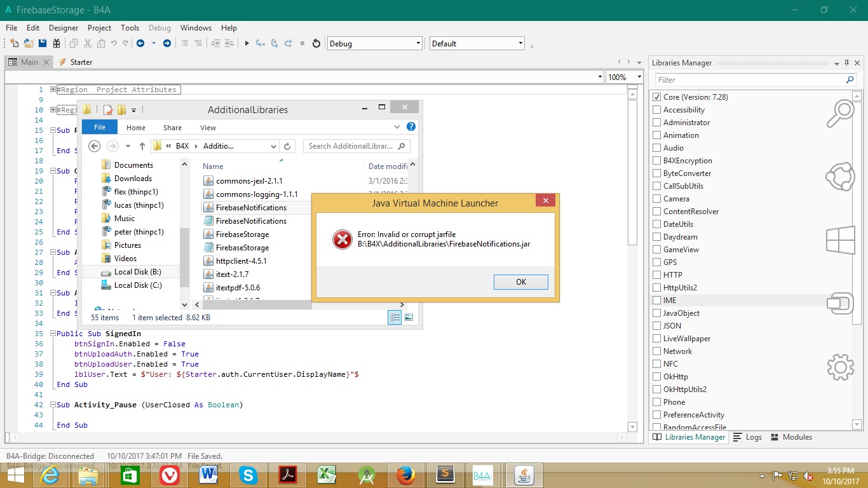868x488 pixels.
Task: Click the Open project toolbar icon
Action: [28, 43]
